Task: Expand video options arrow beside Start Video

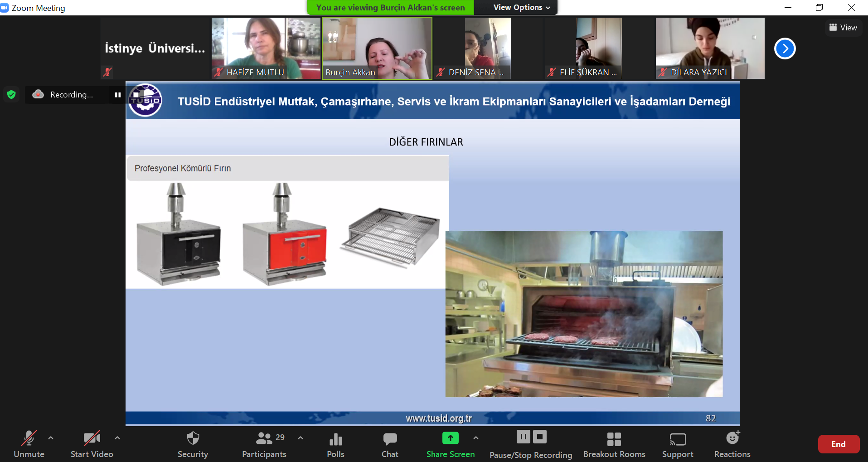Action: [117, 438]
